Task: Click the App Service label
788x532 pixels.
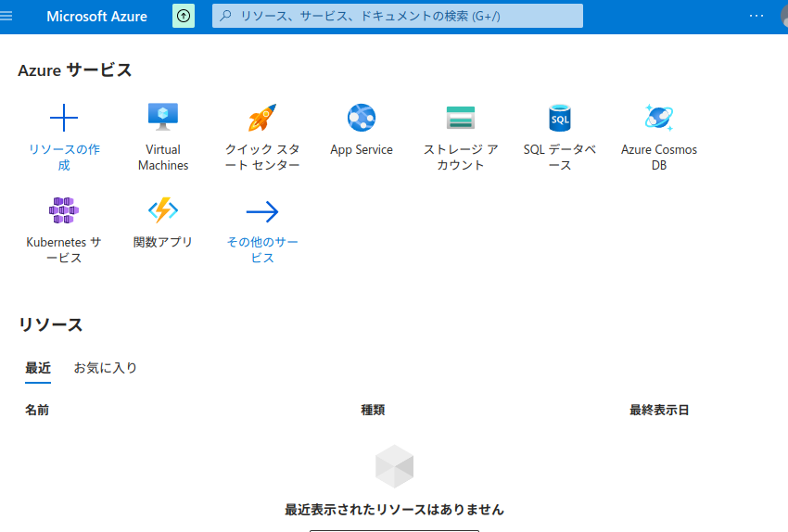Action: [x=362, y=150]
